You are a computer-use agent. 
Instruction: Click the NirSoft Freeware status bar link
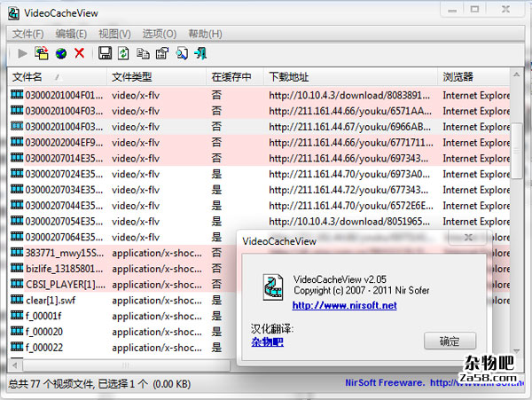point(434,382)
